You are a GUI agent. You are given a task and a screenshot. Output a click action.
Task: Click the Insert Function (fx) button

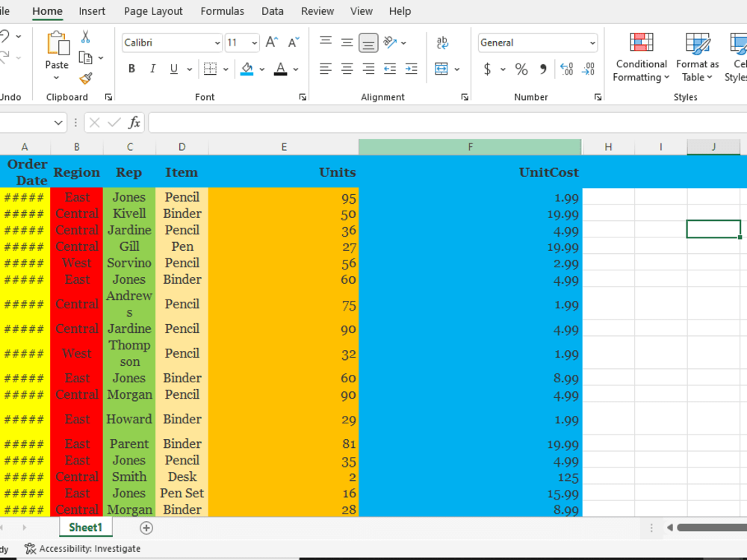coord(134,122)
